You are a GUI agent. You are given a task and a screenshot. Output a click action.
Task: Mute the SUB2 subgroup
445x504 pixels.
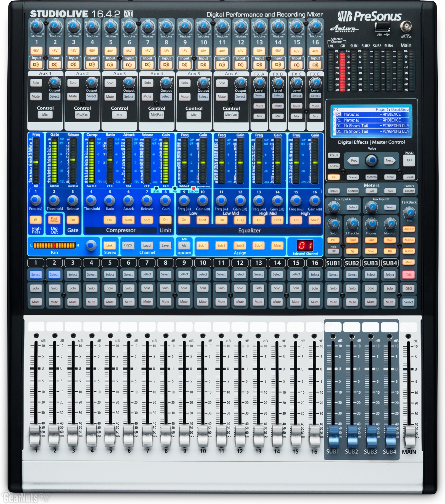tap(352, 302)
